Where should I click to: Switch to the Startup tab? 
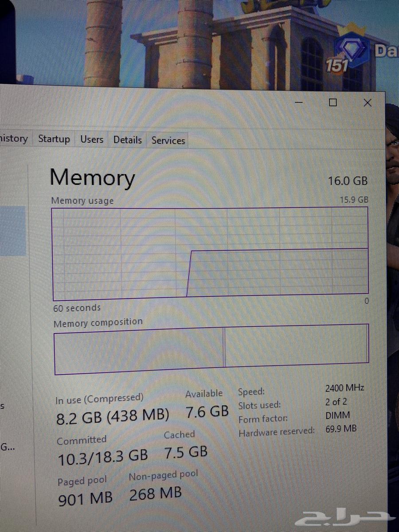(54, 139)
